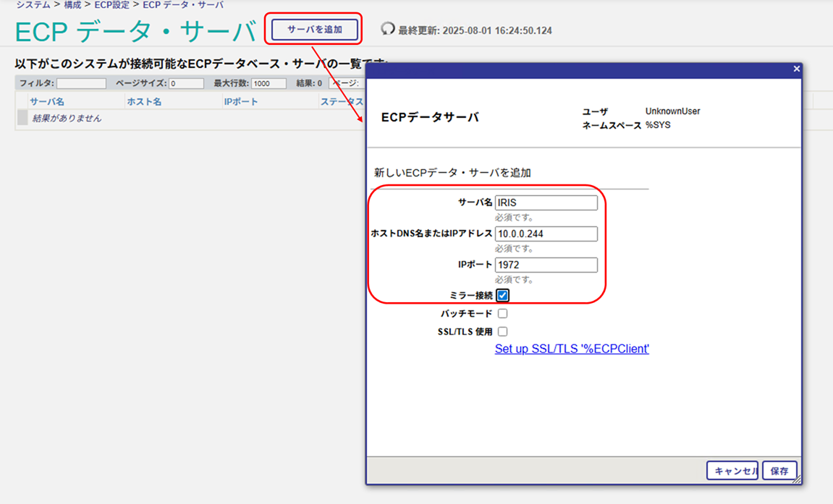The height and width of the screenshot is (504, 833).
Task: Click the host address field showing 10.0.0.244
Action: 546,234
